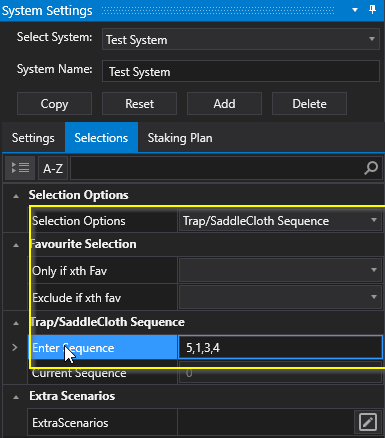Viewport: 385px width, 438px height.
Task: Click the Delete button
Action: 309,104
